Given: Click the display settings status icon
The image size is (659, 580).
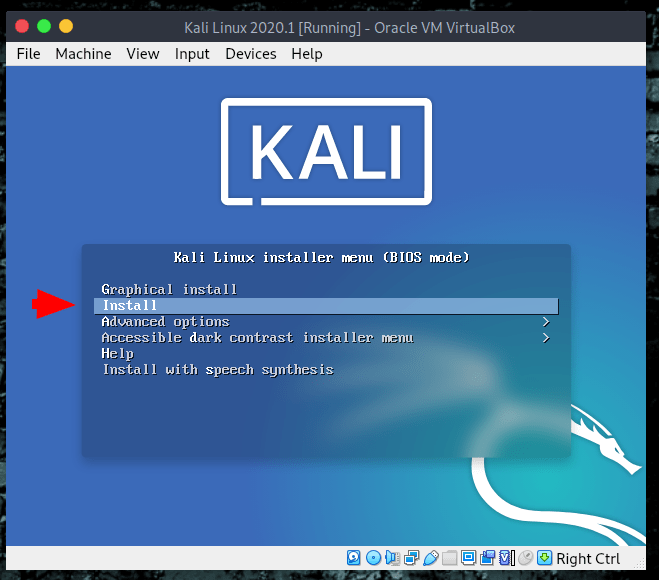Looking at the screenshot, I should pyautogui.click(x=468, y=558).
